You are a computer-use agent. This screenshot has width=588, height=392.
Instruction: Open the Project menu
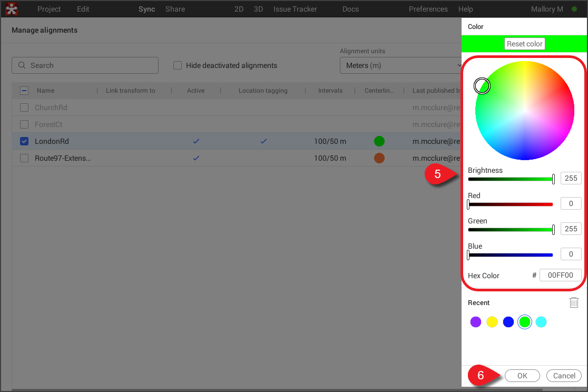(49, 9)
